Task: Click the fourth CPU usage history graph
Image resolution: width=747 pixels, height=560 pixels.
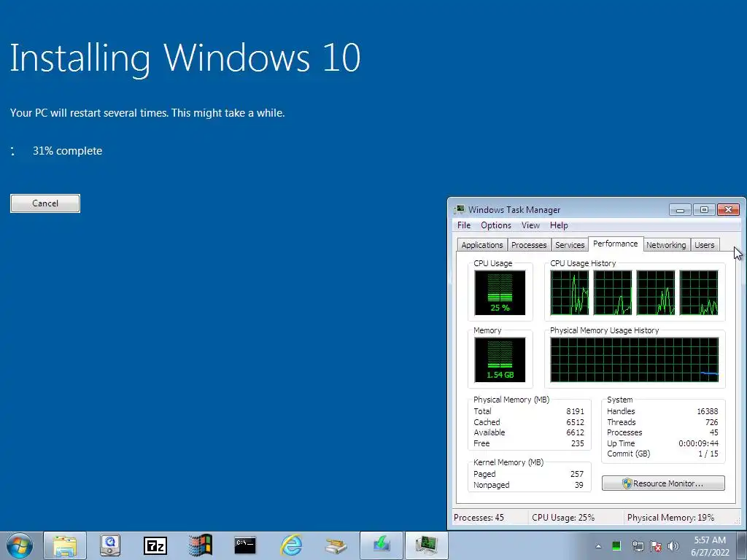Action: pyautogui.click(x=699, y=292)
